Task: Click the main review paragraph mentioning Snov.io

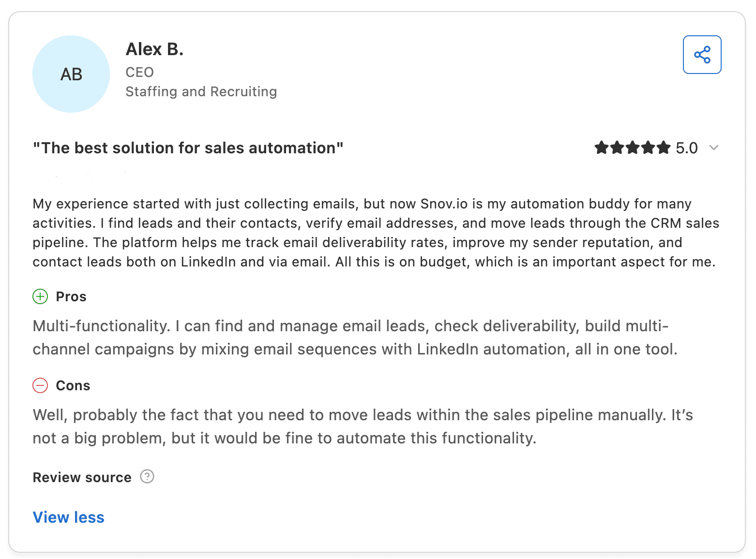Action: [376, 233]
